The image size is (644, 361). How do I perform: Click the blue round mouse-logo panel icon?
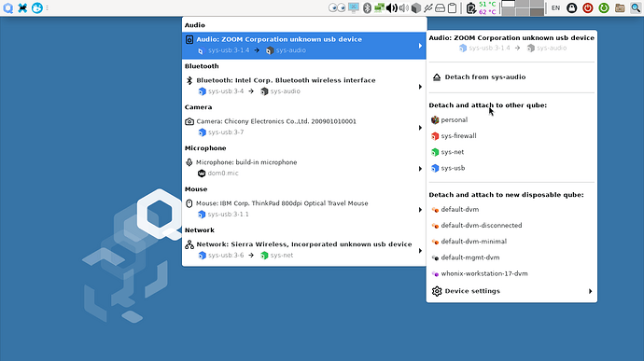(37, 7)
